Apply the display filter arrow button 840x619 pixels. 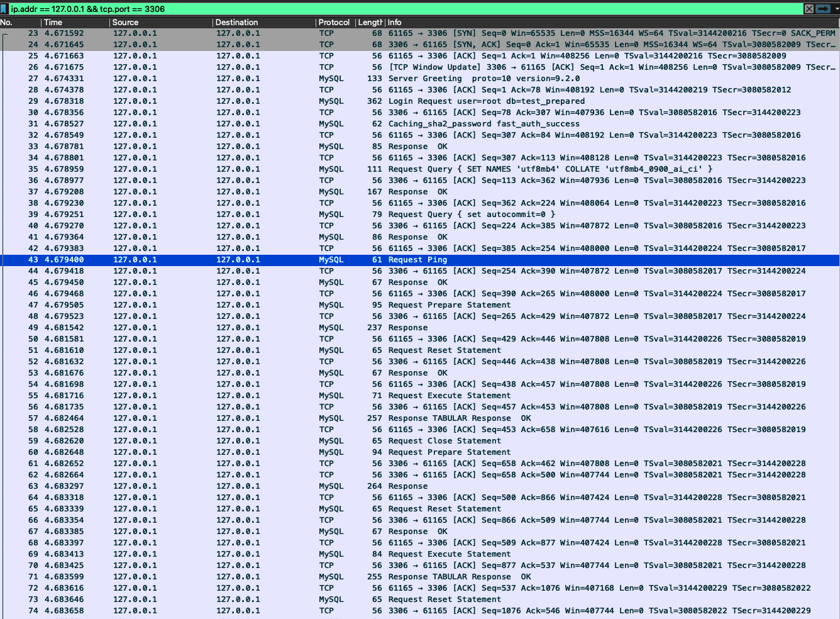pyautogui.click(x=822, y=9)
